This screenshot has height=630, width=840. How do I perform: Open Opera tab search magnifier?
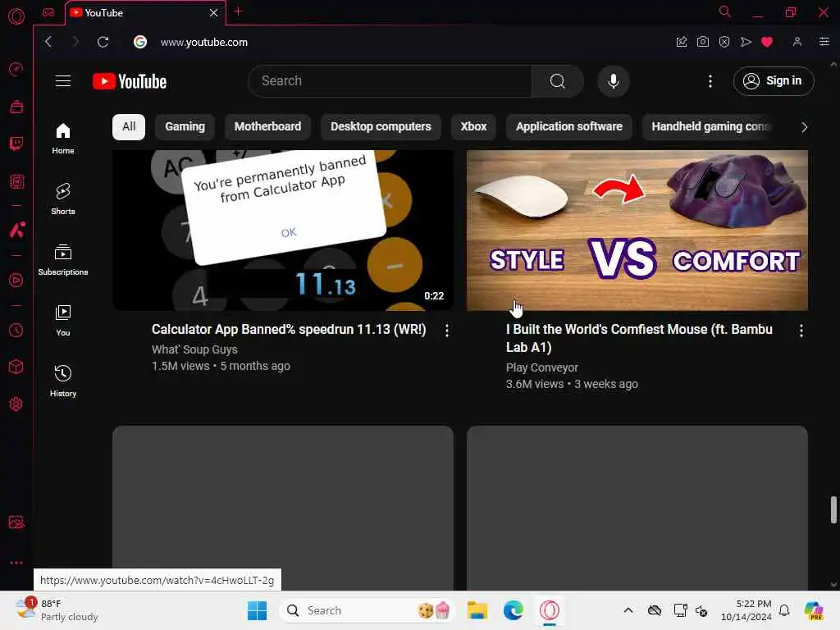point(725,11)
